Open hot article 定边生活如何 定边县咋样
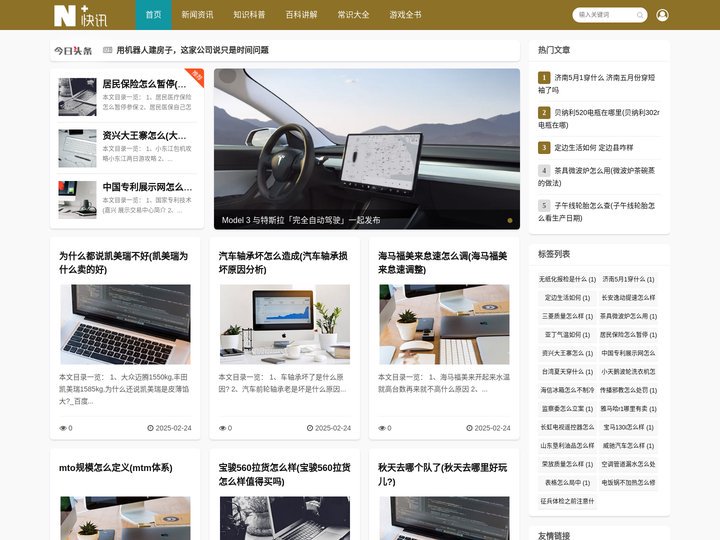This screenshot has width=720, height=540. [x=594, y=147]
